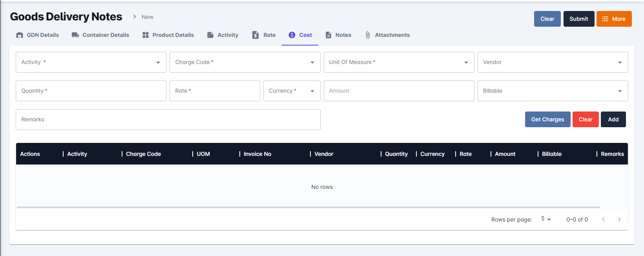Screen dimensions: 644x256
Task: Select the Cost tab
Action: [300, 35]
